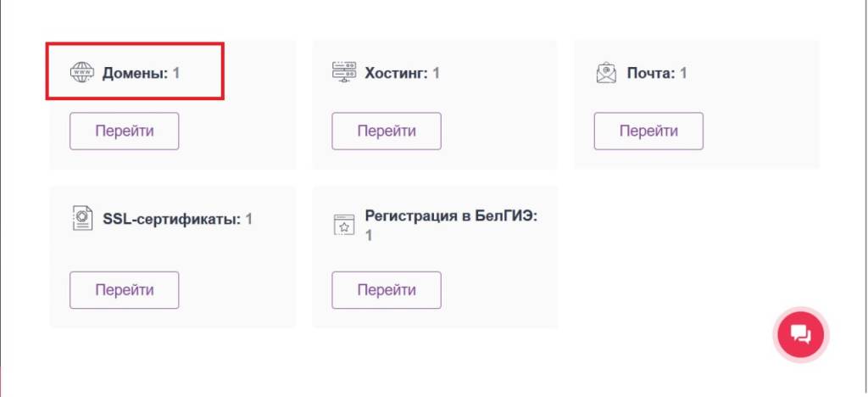The image size is (868, 397).
Task: Click the count number next to Почта
Action: coord(683,73)
